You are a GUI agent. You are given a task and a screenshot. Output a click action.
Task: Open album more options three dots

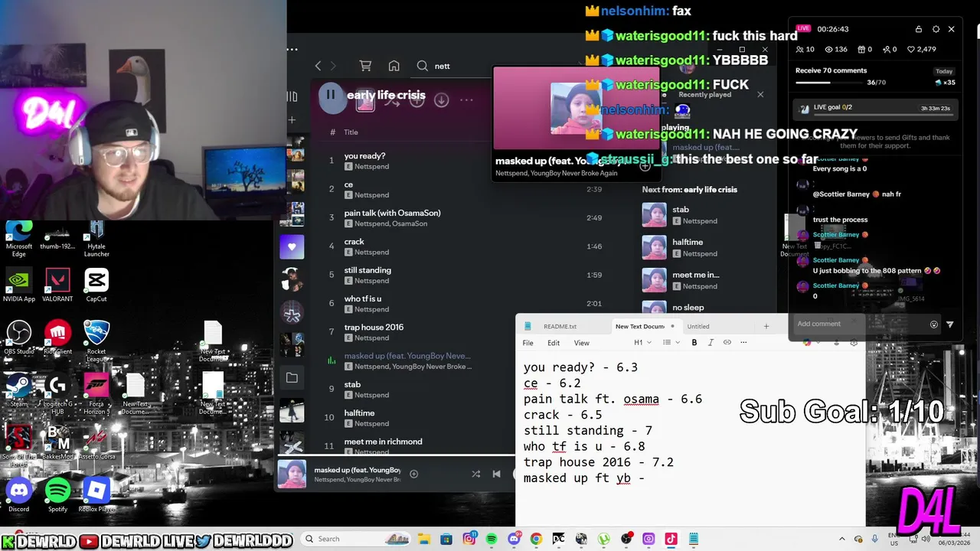point(466,99)
